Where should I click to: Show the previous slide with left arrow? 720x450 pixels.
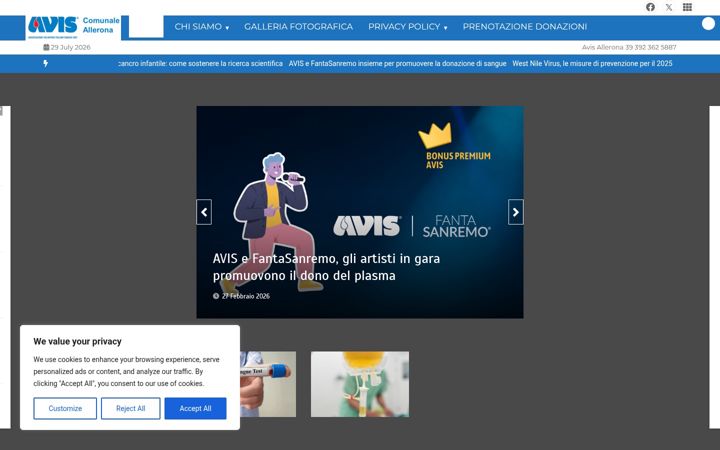click(204, 212)
